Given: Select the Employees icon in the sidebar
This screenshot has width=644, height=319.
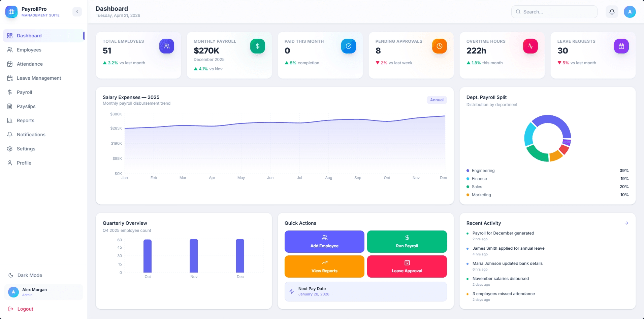Looking at the screenshot, I should coord(10,50).
